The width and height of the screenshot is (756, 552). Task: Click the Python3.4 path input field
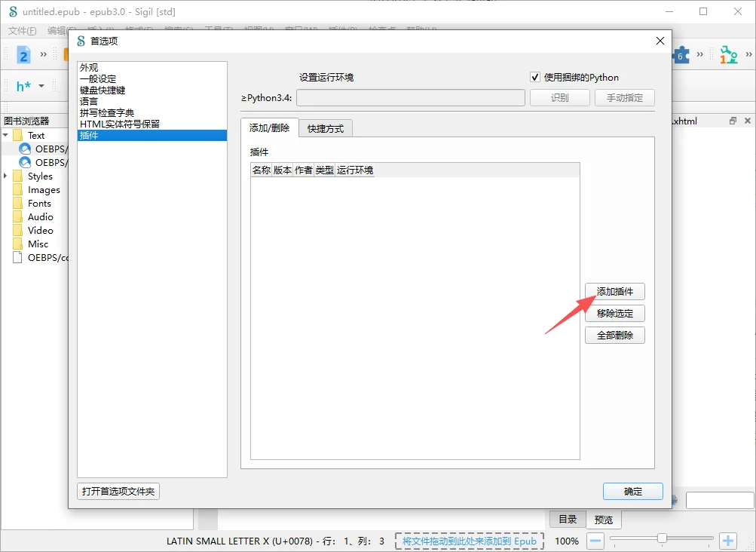tap(411, 97)
